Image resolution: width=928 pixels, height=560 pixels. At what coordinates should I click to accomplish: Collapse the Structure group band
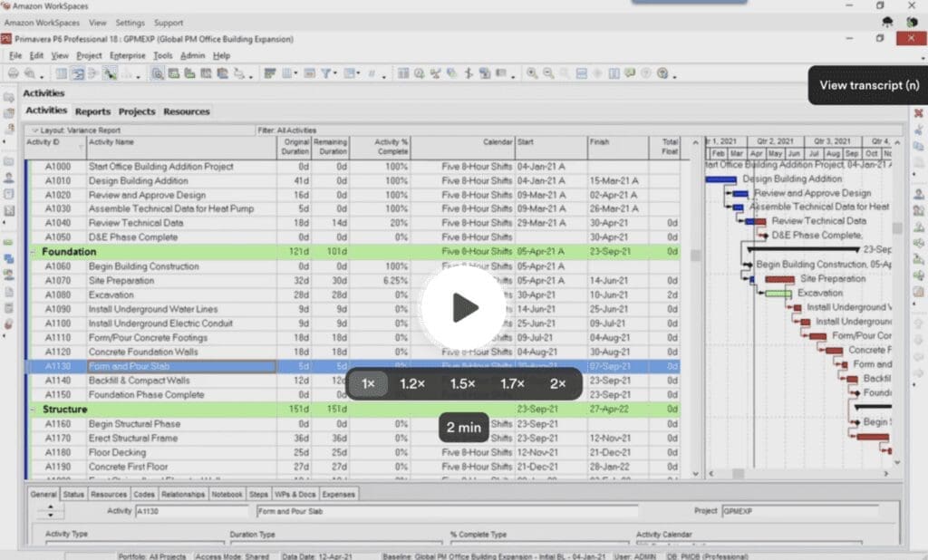click(x=34, y=410)
